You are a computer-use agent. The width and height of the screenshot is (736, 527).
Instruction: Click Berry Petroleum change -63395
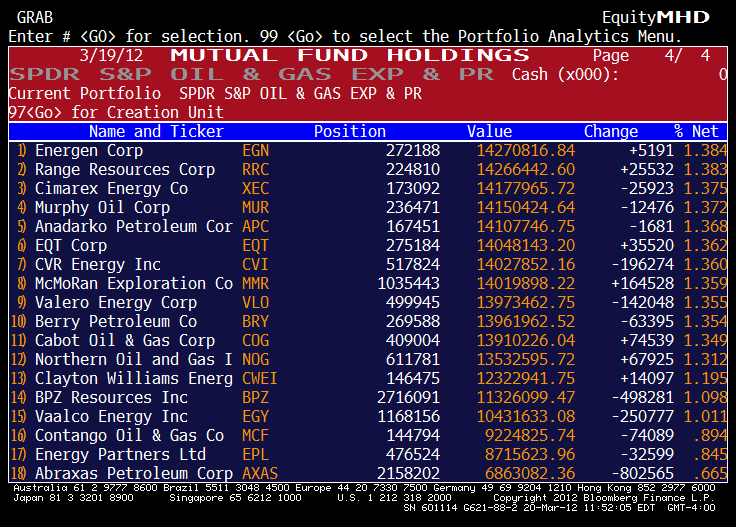point(647,321)
